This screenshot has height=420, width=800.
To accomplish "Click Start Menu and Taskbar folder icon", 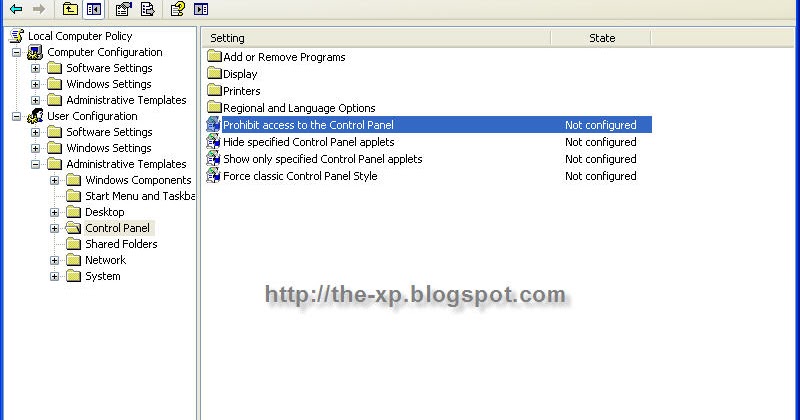I will (73, 196).
